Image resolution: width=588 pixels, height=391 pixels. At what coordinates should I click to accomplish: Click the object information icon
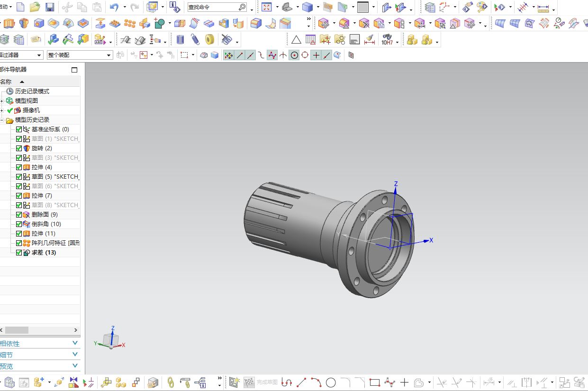click(174, 7)
